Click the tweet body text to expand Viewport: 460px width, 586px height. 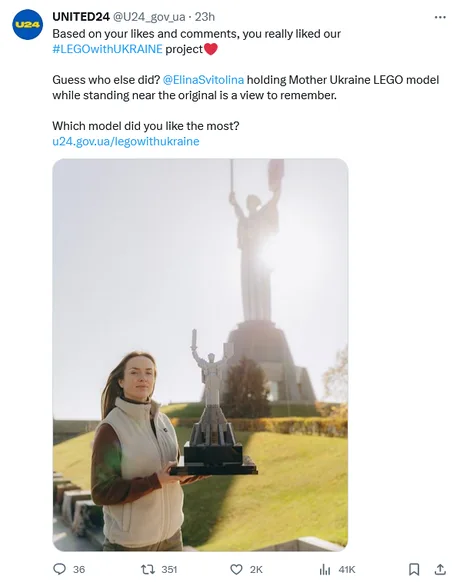246,87
